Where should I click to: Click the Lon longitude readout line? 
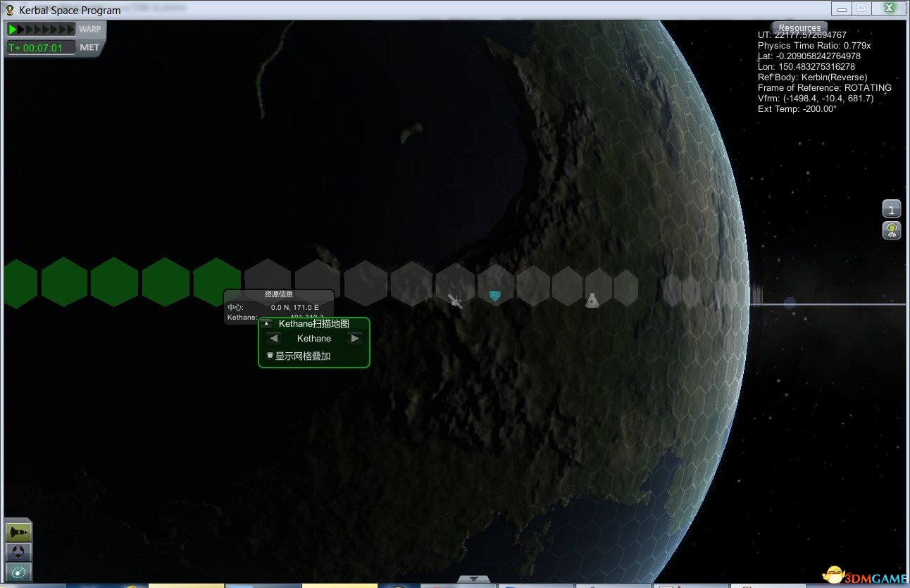click(x=806, y=67)
